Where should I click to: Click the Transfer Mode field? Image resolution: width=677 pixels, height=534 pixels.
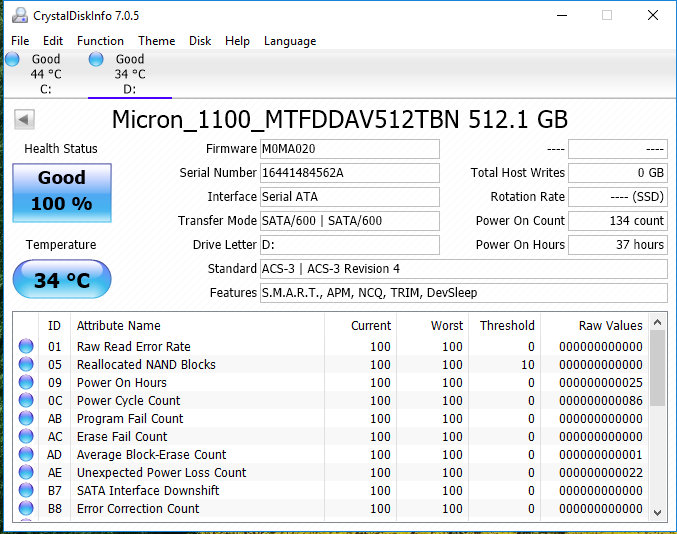tap(350, 221)
